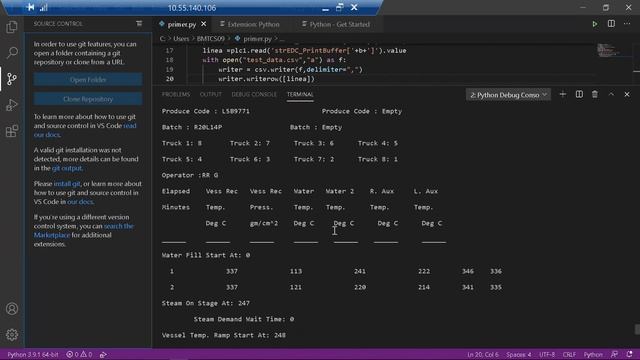Close the terminal panel
This screenshot has height=360, width=640.
click(x=627, y=94)
